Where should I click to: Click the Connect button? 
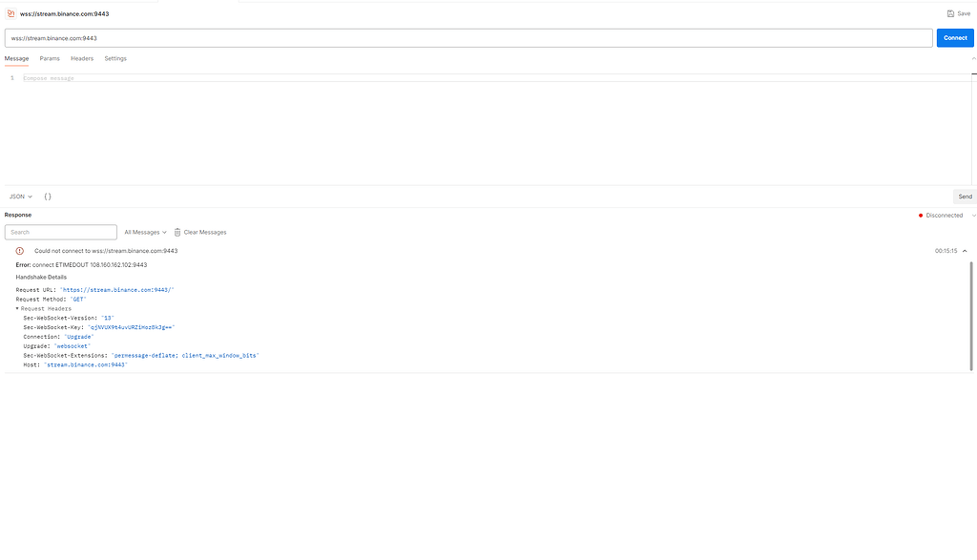(955, 38)
